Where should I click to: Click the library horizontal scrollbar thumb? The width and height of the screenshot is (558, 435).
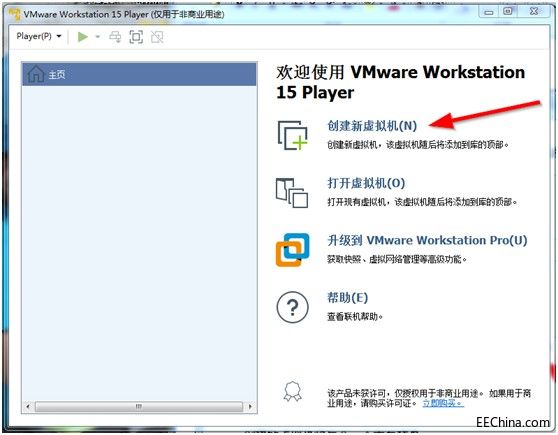pos(139,406)
